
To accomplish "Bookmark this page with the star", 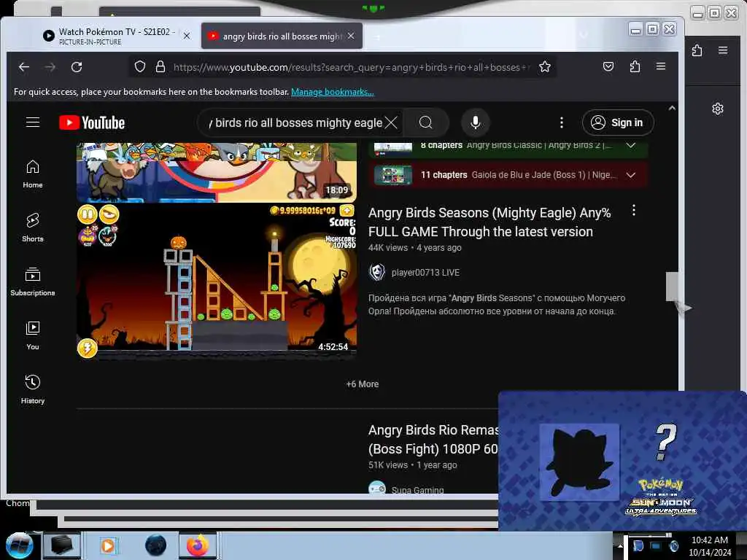I will [545, 66].
